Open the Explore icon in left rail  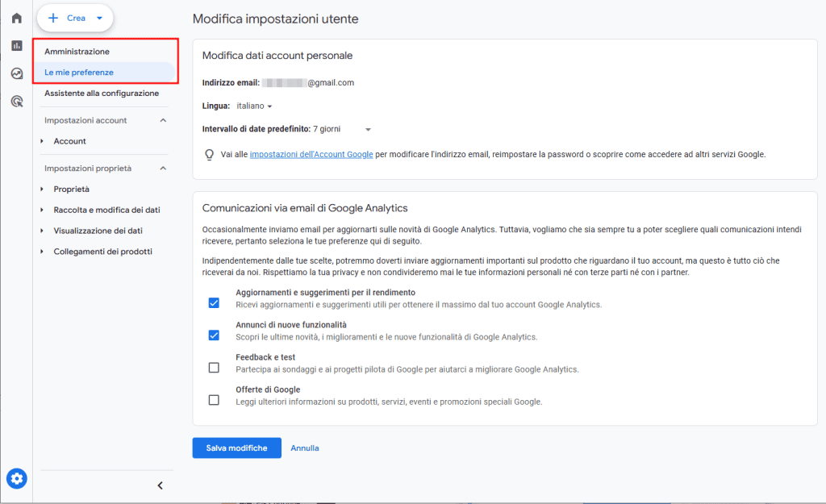click(17, 73)
